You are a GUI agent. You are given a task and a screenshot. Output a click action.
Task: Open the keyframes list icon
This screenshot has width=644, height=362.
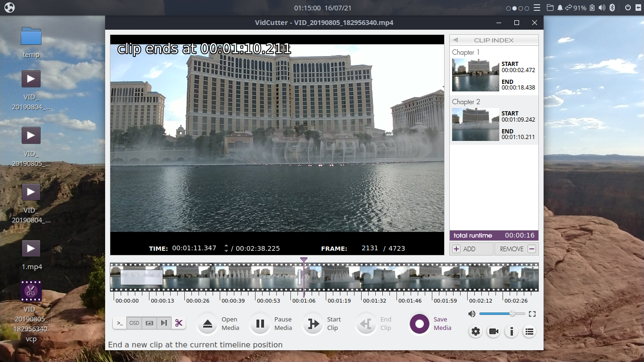click(x=529, y=331)
